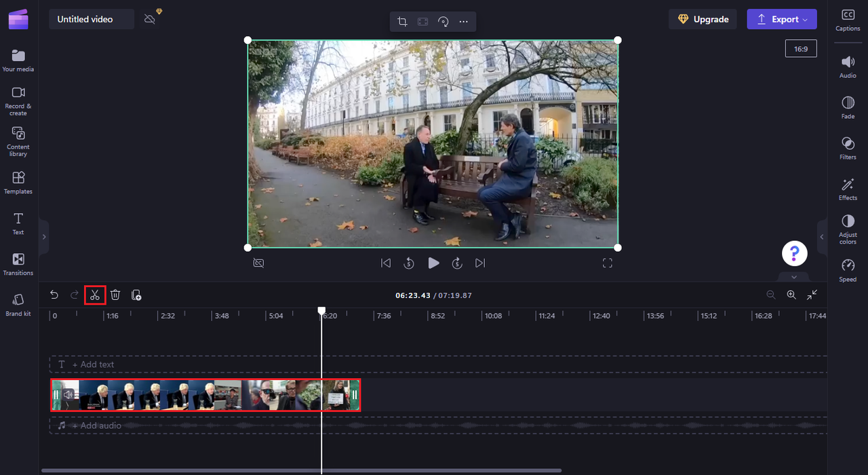Rewind five seconds
The height and width of the screenshot is (475, 868).
pos(409,263)
